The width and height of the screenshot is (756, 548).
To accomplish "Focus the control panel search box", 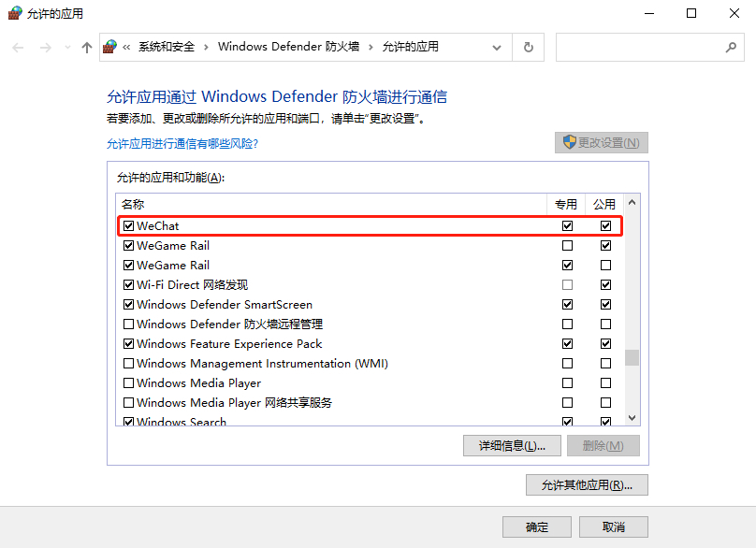I will click(x=649, y=48).
